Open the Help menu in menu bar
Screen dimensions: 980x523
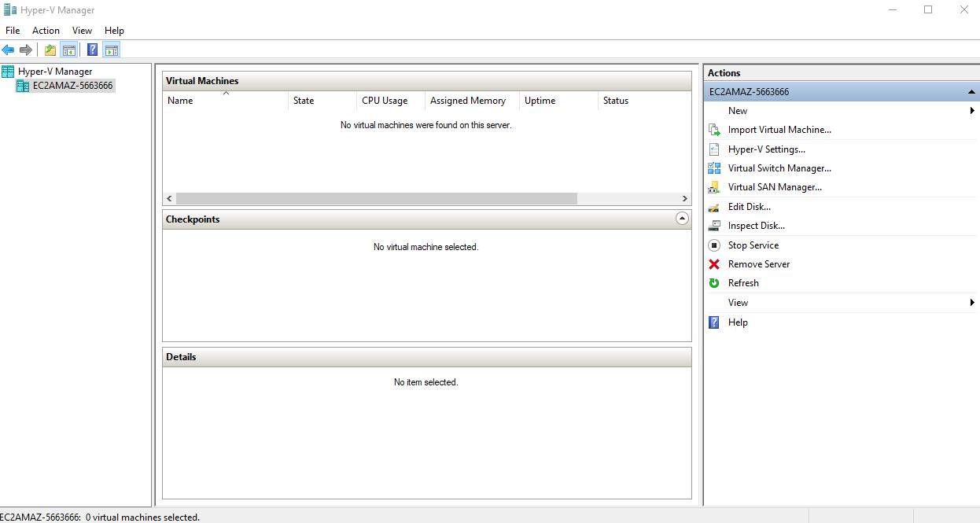115,31
